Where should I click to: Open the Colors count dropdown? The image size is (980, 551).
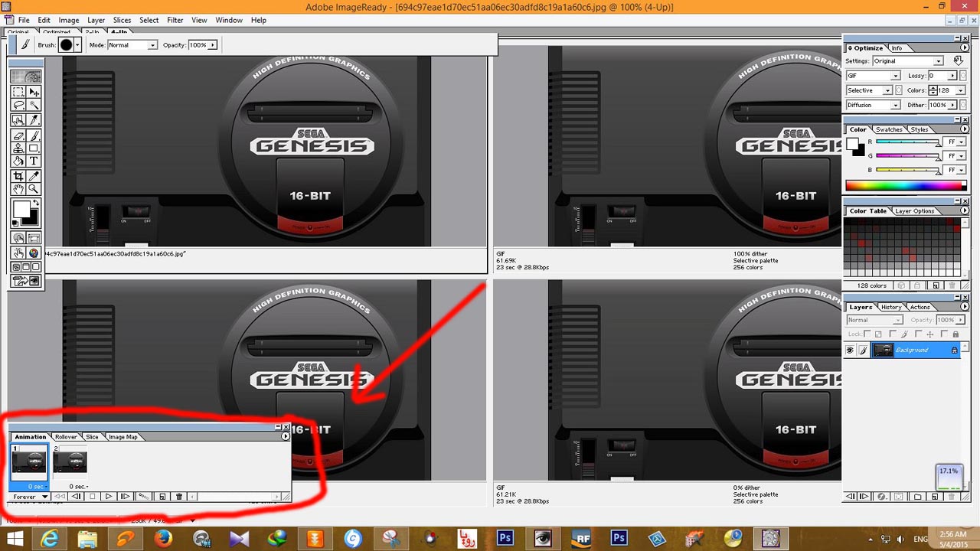coord(960,90)
